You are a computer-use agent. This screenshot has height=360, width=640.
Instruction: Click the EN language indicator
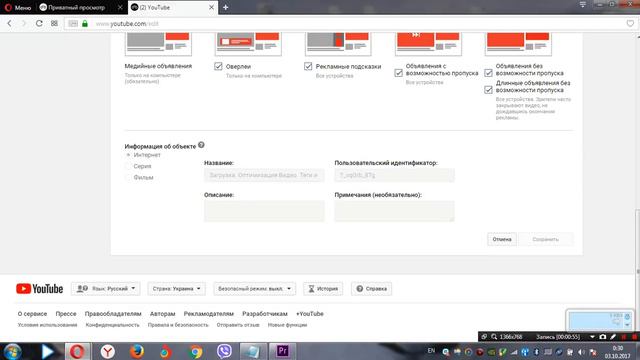pyautogui.click(x=431, y=351)
